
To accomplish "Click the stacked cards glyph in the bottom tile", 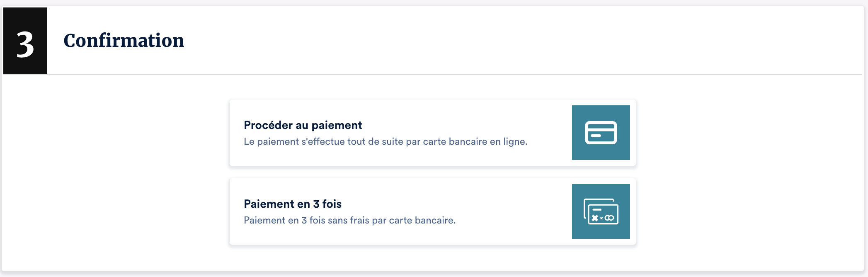I will 601,211.
